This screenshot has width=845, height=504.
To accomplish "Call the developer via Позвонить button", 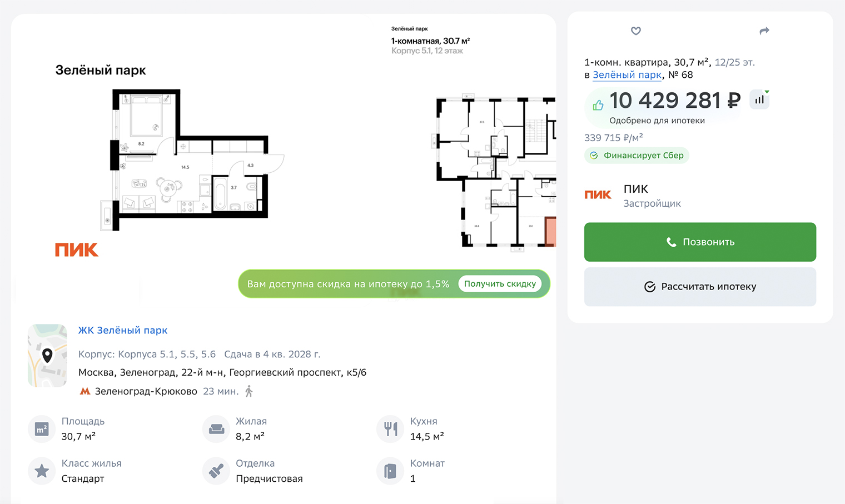I will [x=700, y=242].
